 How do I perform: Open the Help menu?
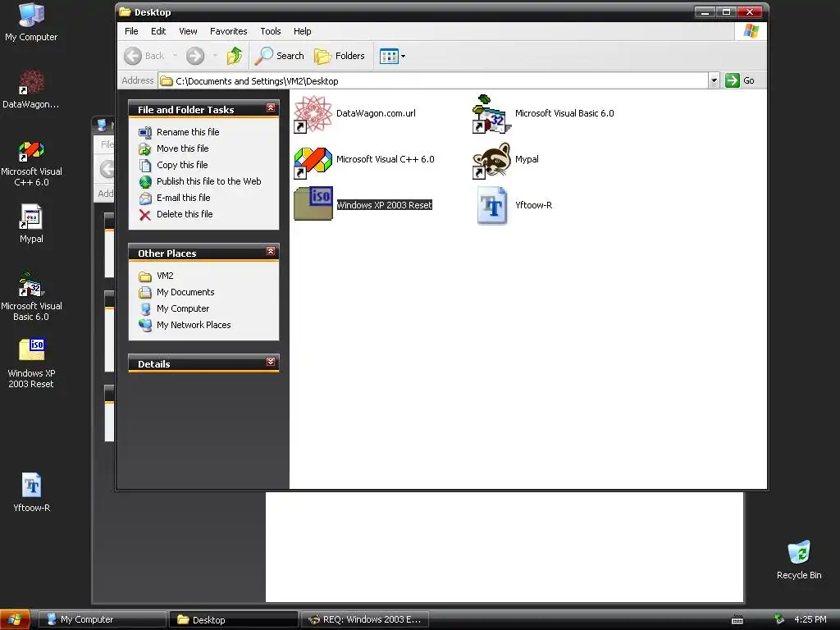tap(302, 31)
